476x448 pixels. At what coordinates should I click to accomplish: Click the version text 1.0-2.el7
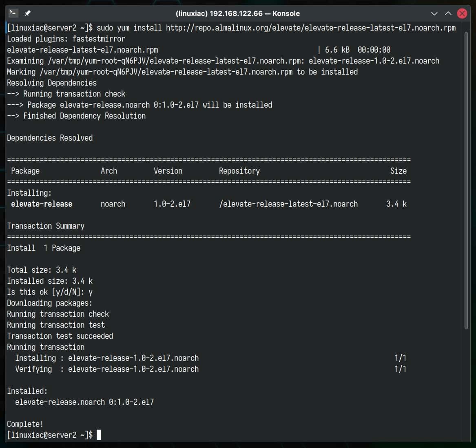click(172, 204)
